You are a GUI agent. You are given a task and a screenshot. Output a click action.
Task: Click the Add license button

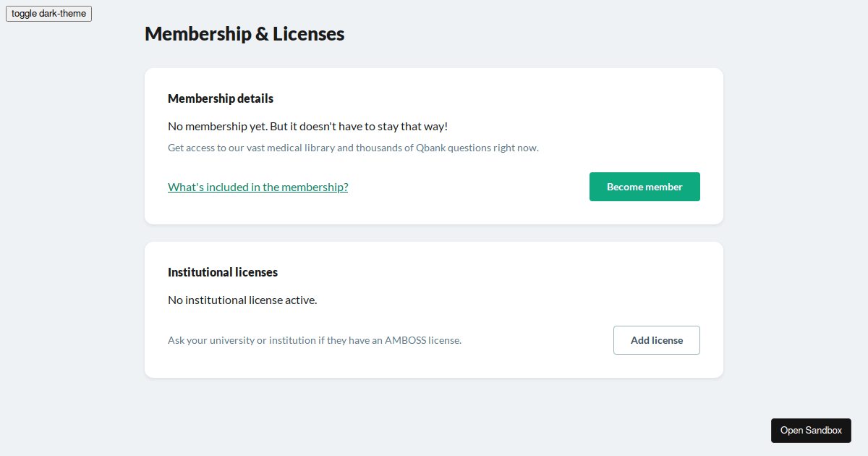point(657,340)
